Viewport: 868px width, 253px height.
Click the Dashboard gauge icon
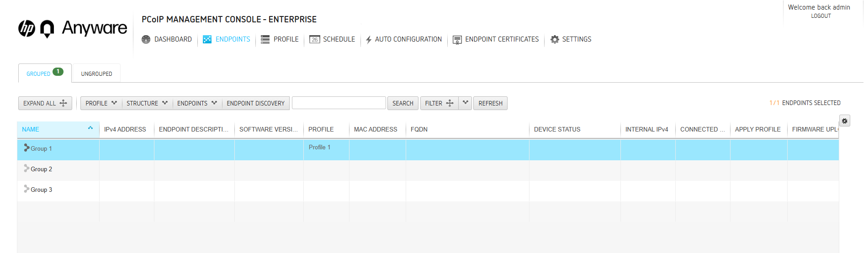(x=146, y=39)
